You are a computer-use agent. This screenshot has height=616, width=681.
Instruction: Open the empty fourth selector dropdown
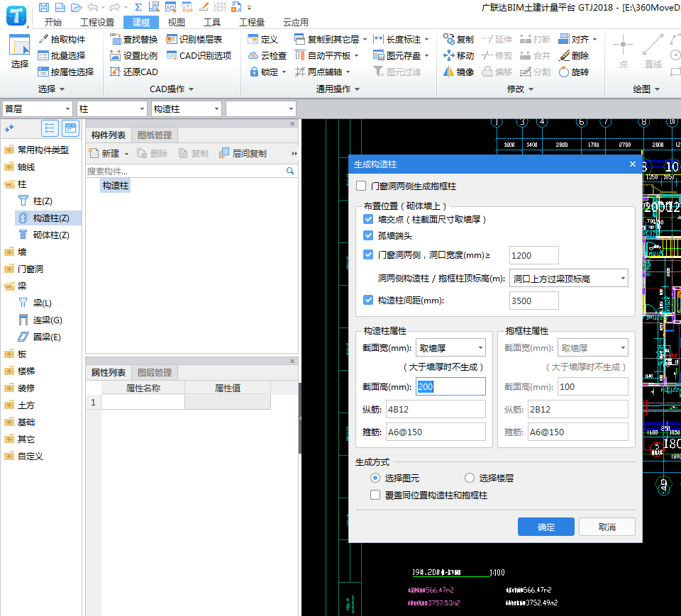(261, 108)
